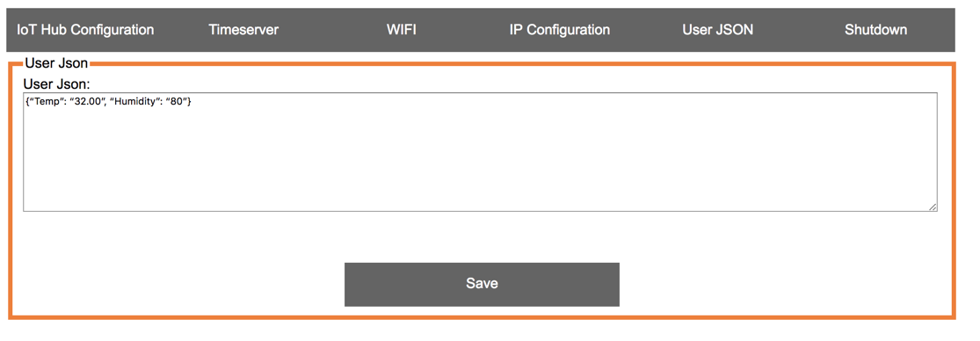980x341 pixels.
Task: Click the "User Json:" field label
Action: point(57,83)
